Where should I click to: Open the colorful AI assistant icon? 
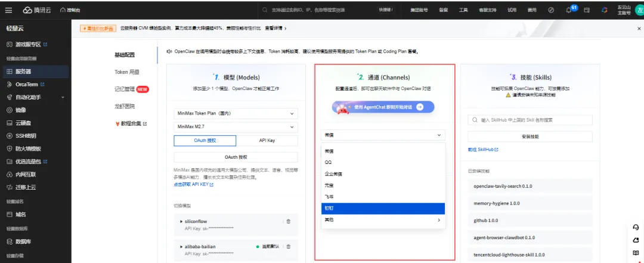tap(605, 10)
